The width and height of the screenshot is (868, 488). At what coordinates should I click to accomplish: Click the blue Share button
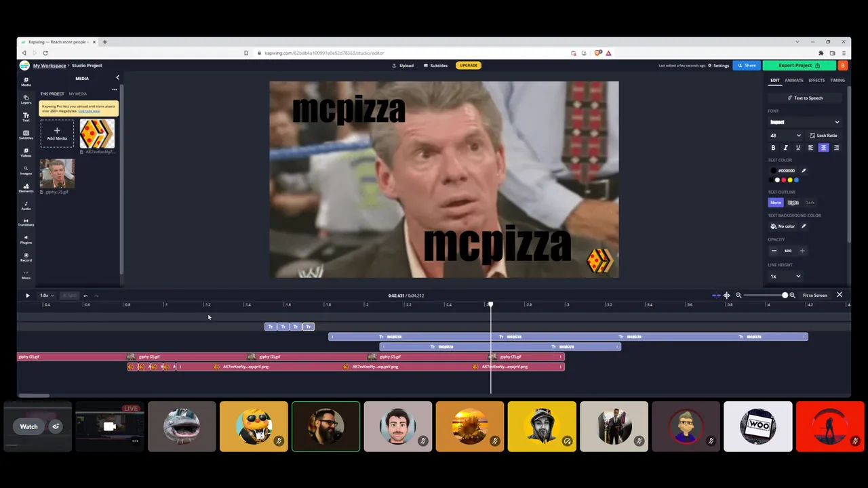pyautogui.click(x=747, y=66)
